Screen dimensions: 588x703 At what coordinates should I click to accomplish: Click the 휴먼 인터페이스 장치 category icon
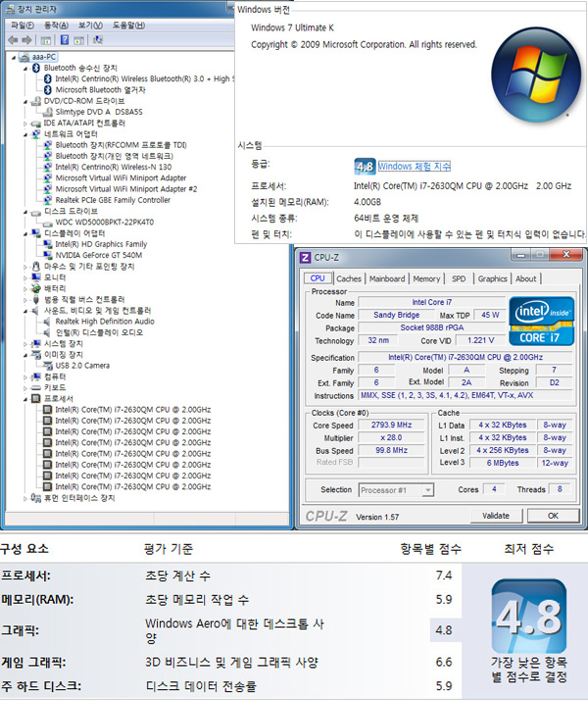pos(36,498)
